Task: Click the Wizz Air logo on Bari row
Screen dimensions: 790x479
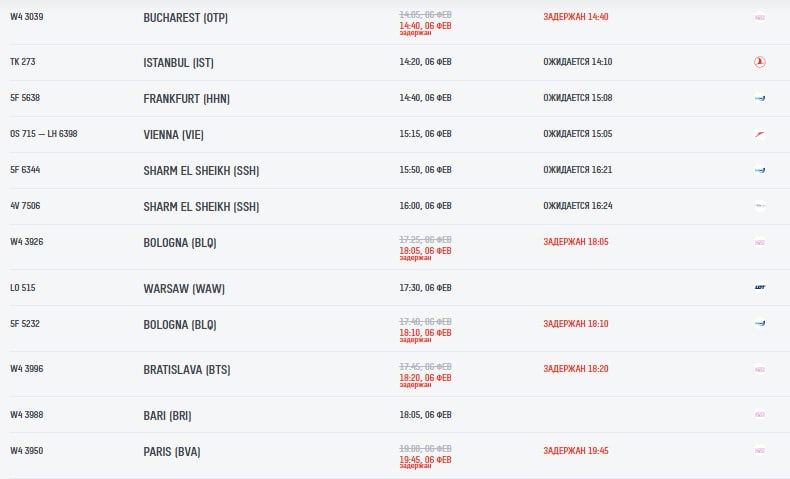Action: point(760,414)
